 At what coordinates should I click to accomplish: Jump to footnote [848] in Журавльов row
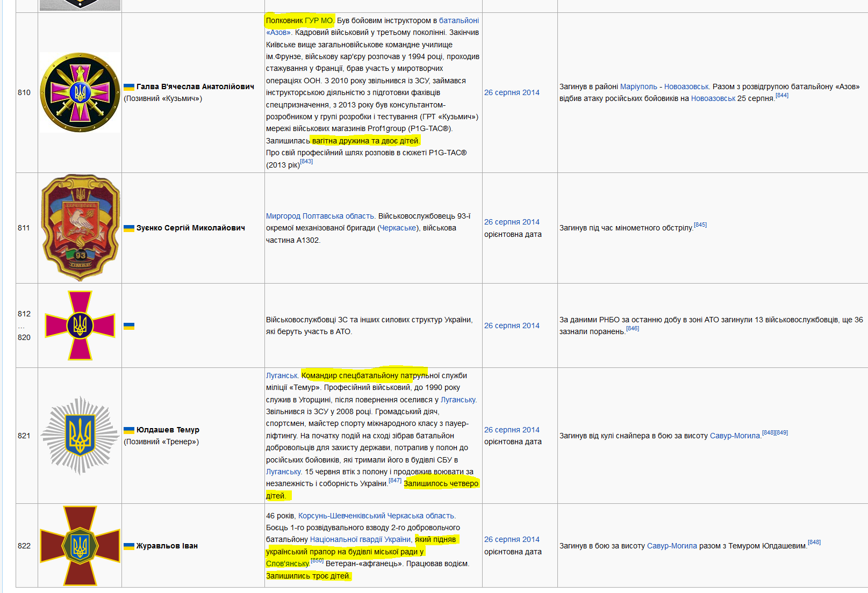pos(814,542)
